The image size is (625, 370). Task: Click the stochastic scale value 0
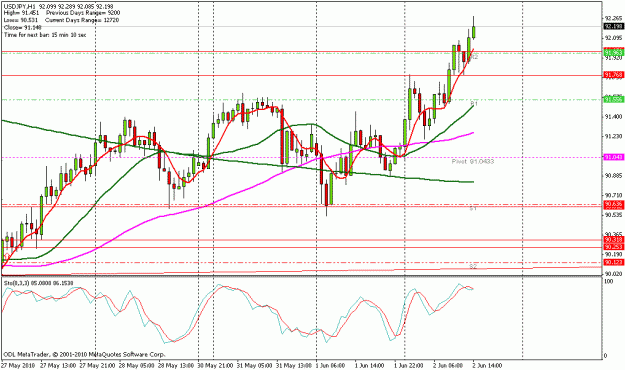point(606,356)
